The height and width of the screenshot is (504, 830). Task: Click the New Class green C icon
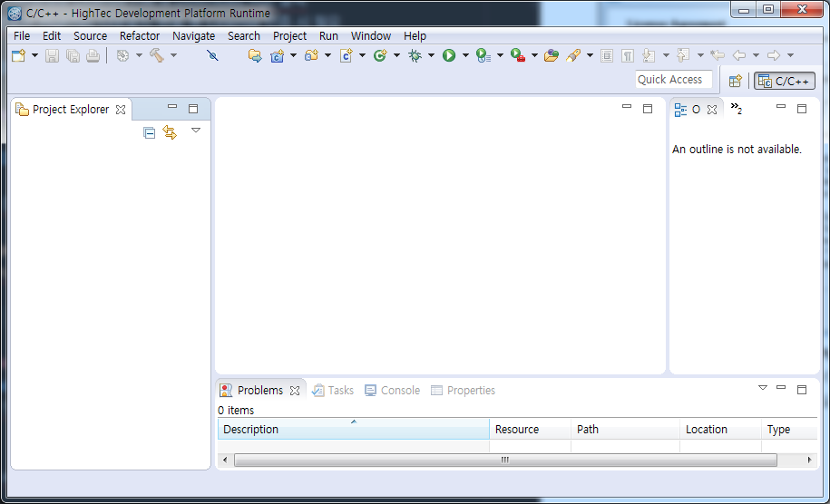click(x=380, y=55)
